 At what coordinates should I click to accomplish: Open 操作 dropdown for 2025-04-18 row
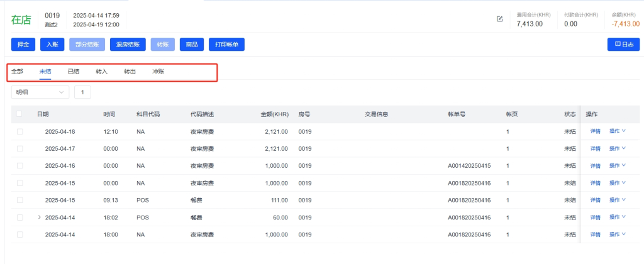click(617, 132)
